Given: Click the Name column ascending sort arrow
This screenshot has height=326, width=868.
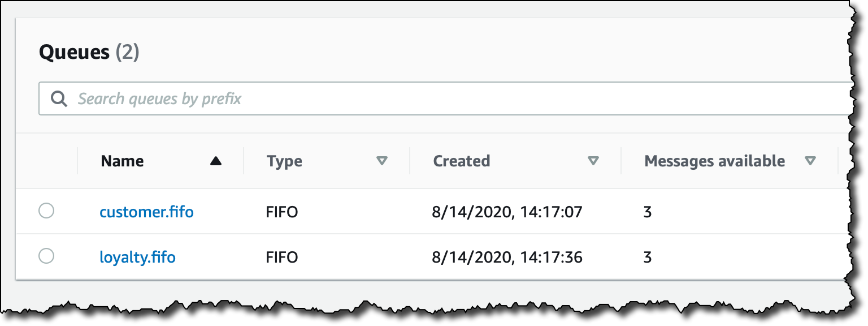Looking at the screenshot, I should pyautogui.click(x=215, y=161).
